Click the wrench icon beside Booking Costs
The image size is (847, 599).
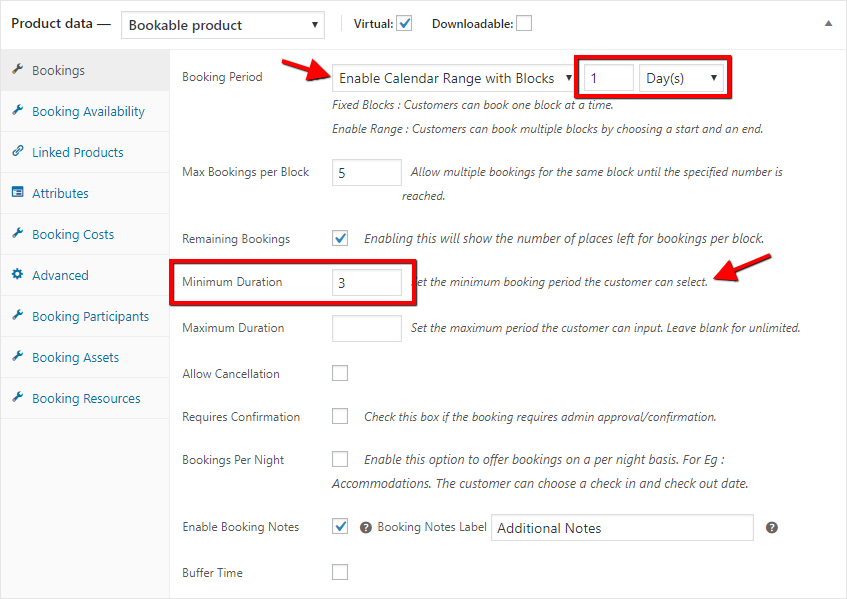[18, 233]
